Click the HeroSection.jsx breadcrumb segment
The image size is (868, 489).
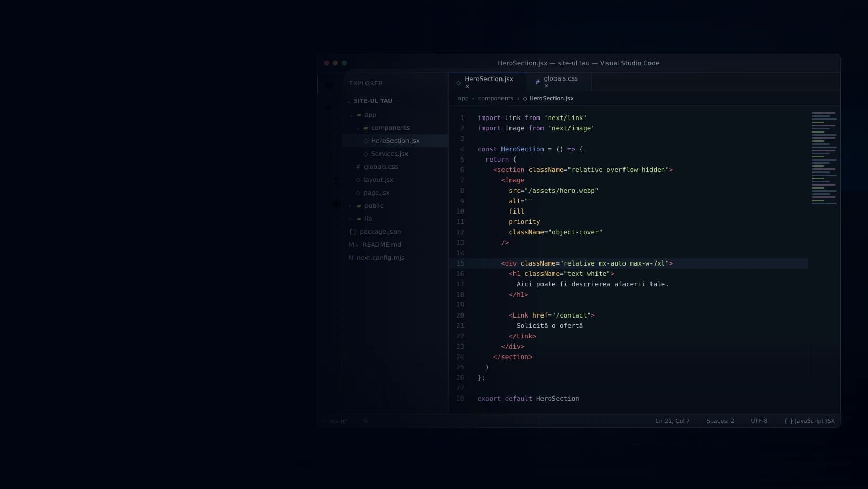pyautogui.click(x=548, y=99)
